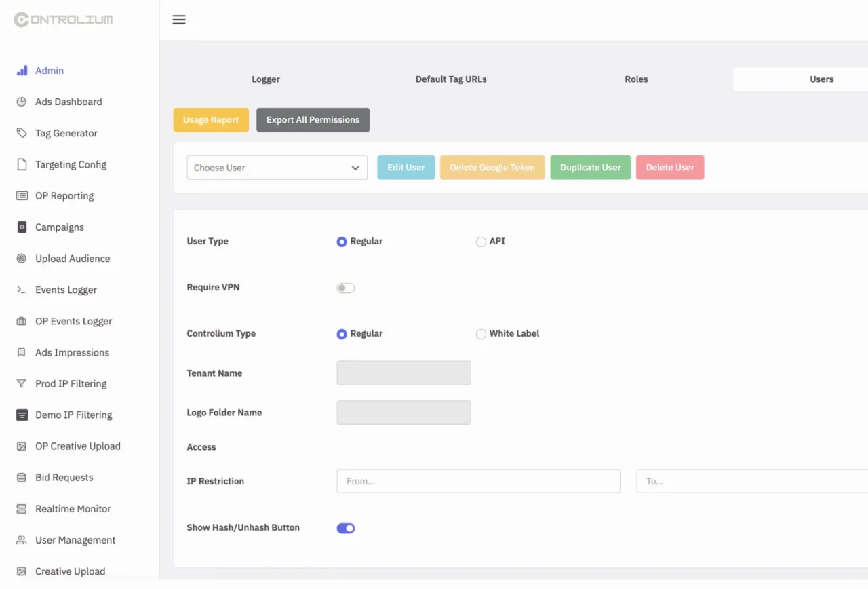The height and width of the screenshot is (589, 868).
Task: Open Prod IP Filtering funnel icon
Action: point(22,383)
